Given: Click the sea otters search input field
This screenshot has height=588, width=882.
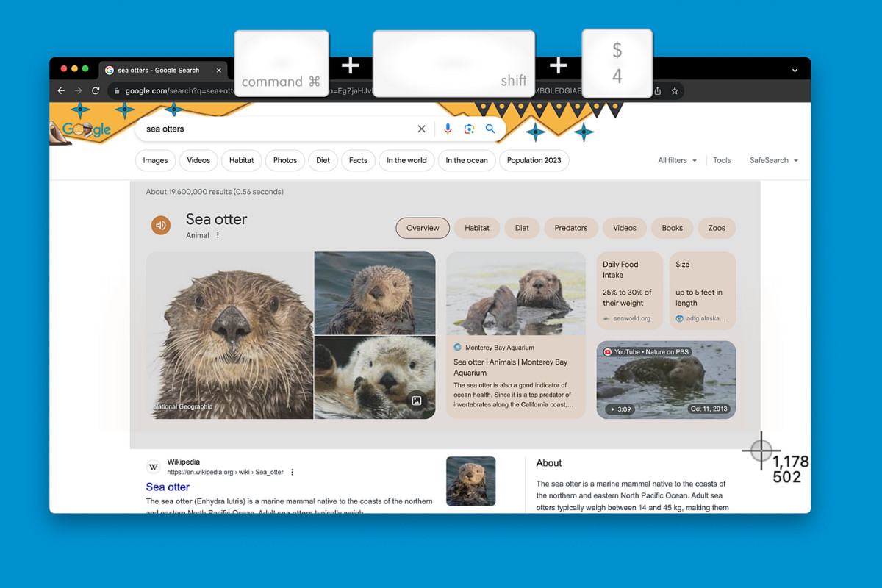Looking at the screenshot, I should tap(278, 129).
